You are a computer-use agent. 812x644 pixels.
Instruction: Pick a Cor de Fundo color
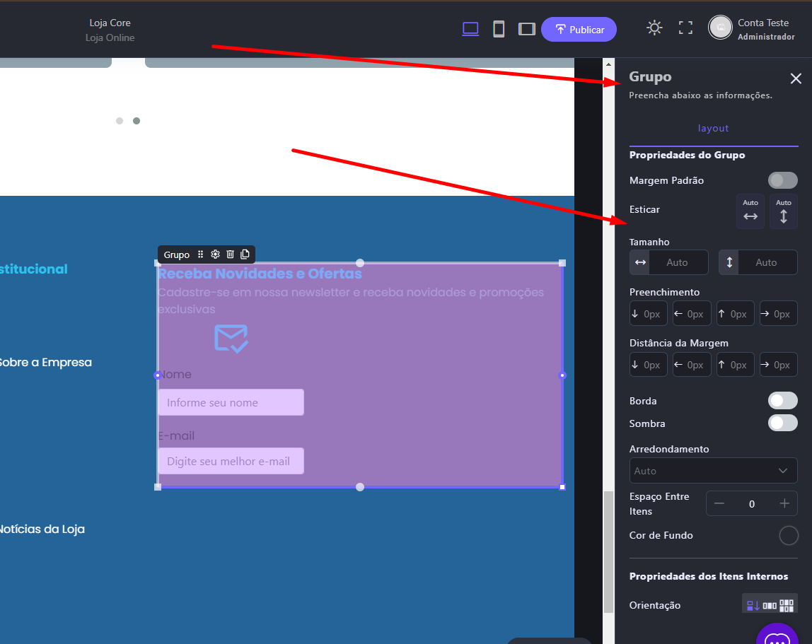(x=788, y=536)
